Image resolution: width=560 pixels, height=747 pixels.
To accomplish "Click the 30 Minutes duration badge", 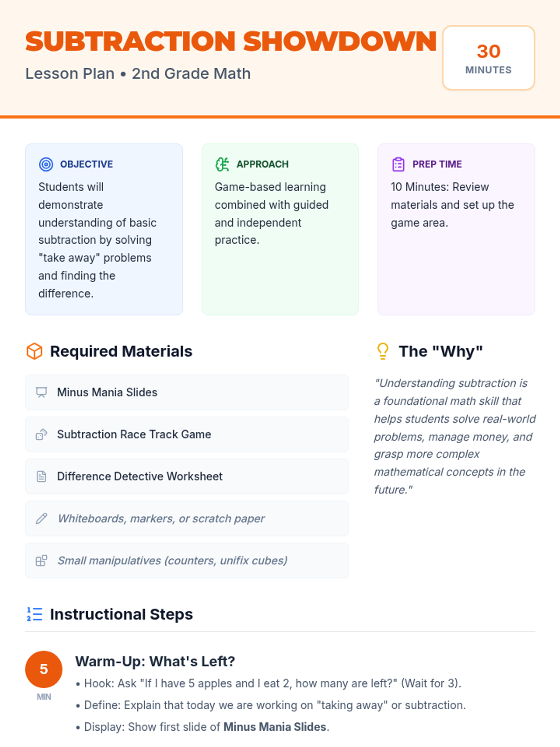I will click(x=488, y=58).
